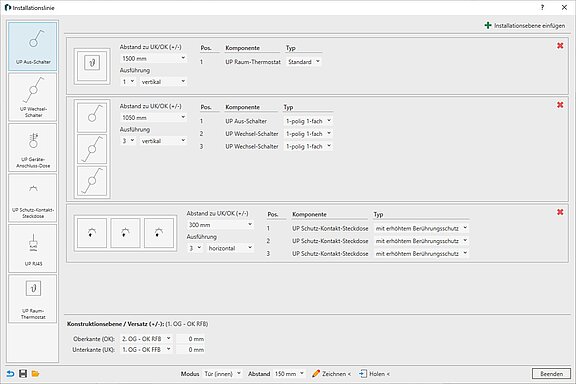576x384 pixels.
Task: Click the Holen button
Action: tap(374, 374)
